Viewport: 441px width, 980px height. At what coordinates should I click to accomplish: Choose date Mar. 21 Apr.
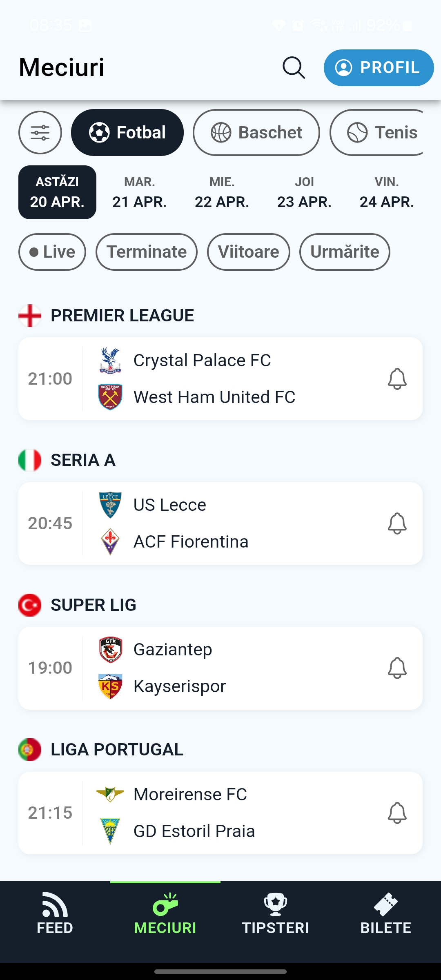(140, 192)
